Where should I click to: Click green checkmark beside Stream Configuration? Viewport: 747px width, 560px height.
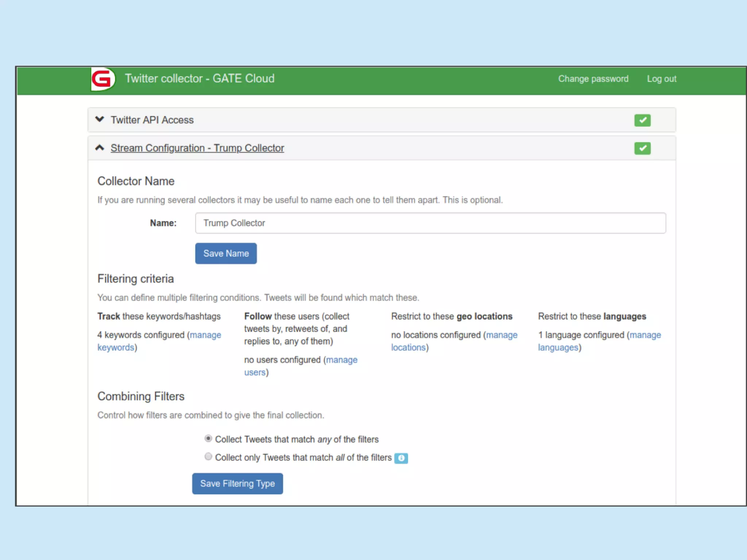[x=642, y=148]
